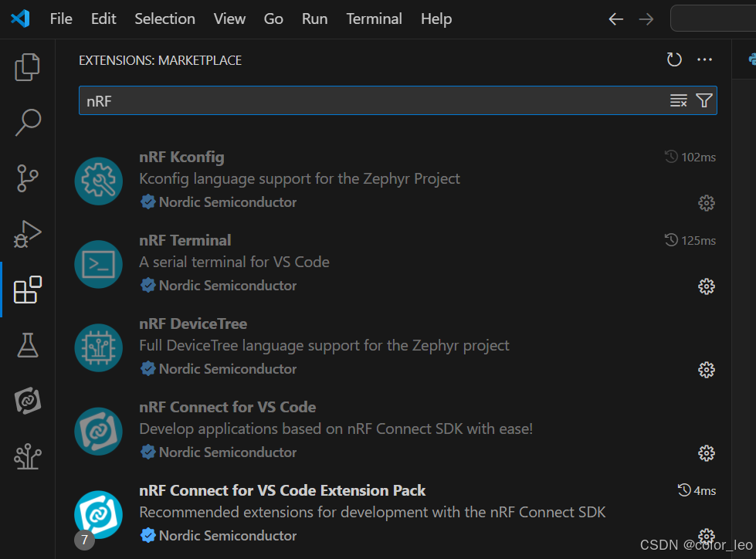Toggle the filter icon in search box
The width and height of the screenshot is (756, 559).
coord(703,100)
